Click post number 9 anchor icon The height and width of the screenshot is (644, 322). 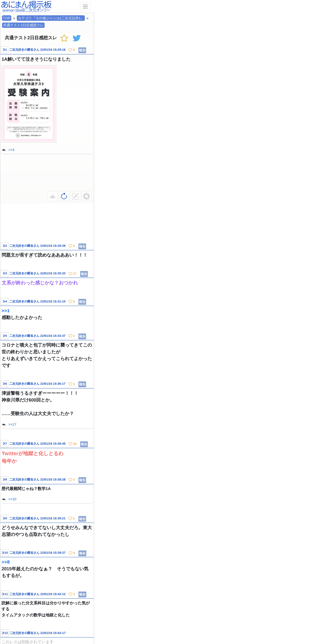coord(5,518)
